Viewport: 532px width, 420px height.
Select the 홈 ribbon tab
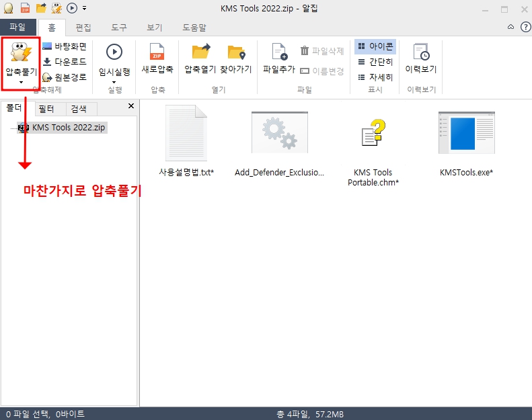[52, 28]
